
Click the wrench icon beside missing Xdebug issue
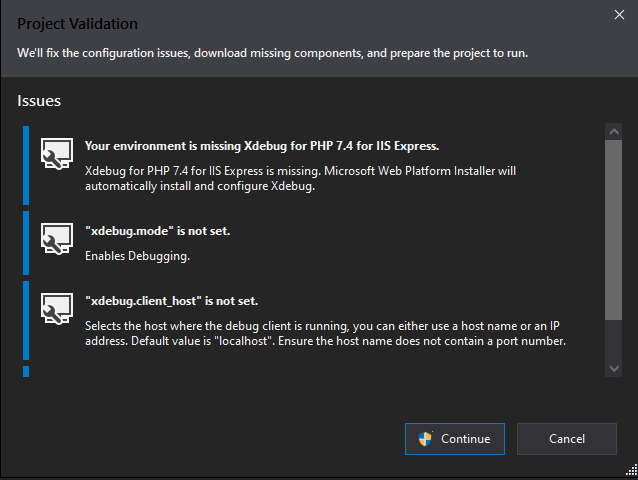point(57,153)
